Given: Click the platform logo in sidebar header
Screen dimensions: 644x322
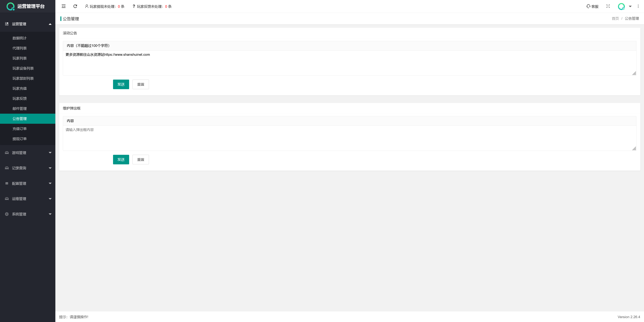Looking at the screenshot, I should (x=11, y=6).
